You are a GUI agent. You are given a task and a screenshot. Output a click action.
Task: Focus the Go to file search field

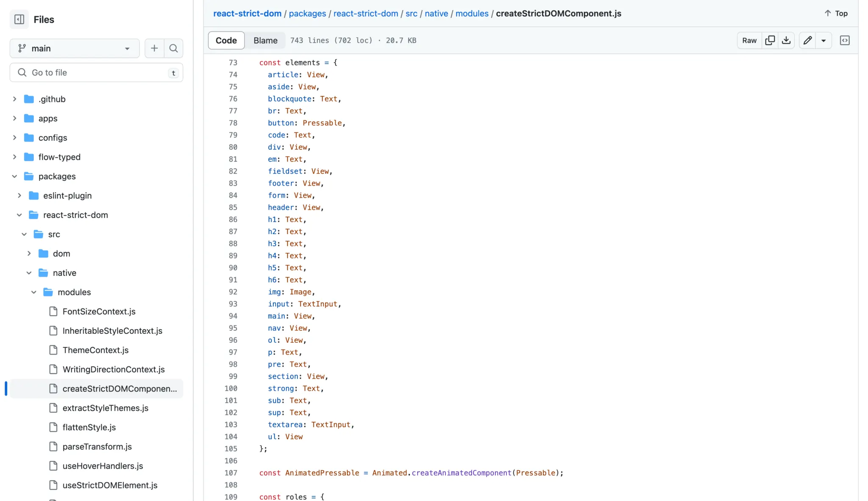point(96,73)
